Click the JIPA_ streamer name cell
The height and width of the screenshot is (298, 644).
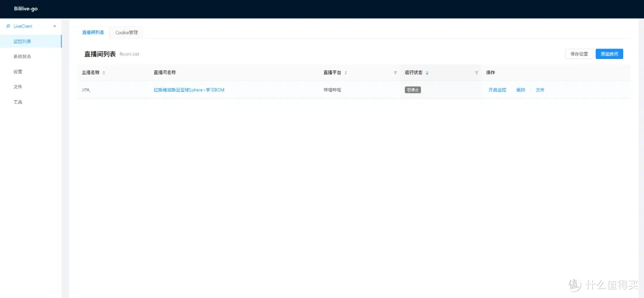(x=86, y=90)
